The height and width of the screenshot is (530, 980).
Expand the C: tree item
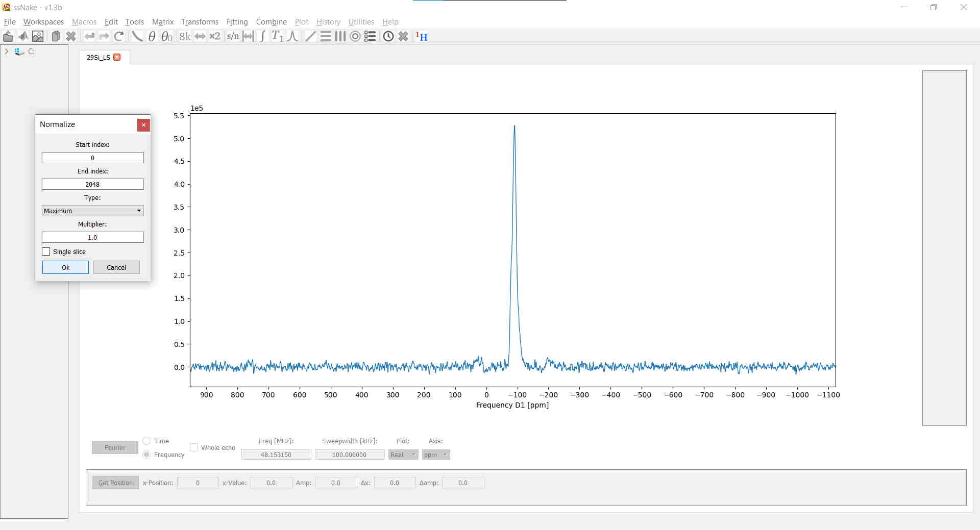(x=7, y=52)
